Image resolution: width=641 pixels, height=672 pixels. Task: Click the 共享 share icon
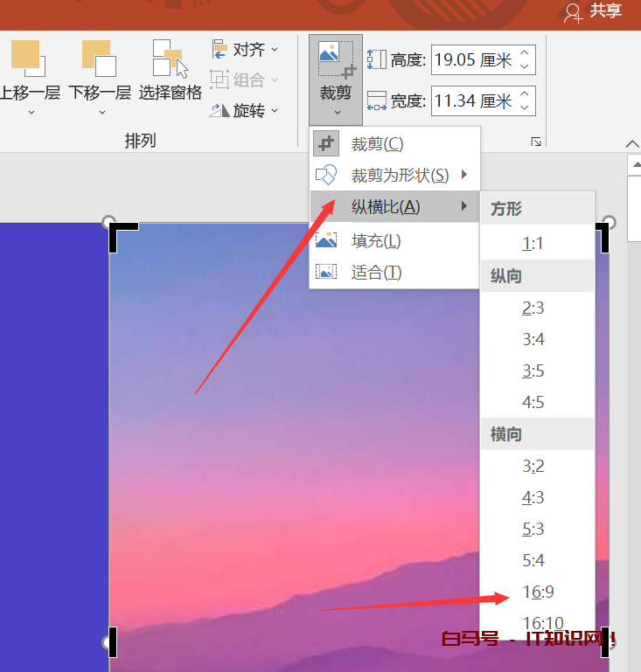(x=574, y=11)
